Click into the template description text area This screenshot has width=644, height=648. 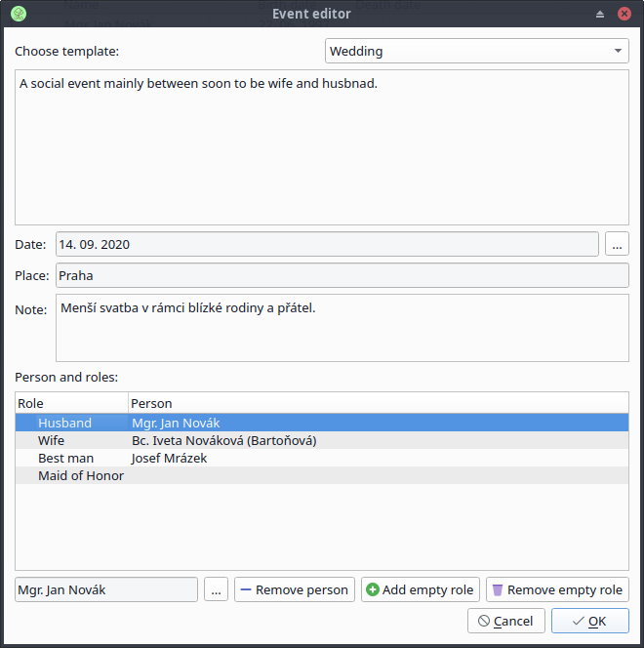click(322, 147)
